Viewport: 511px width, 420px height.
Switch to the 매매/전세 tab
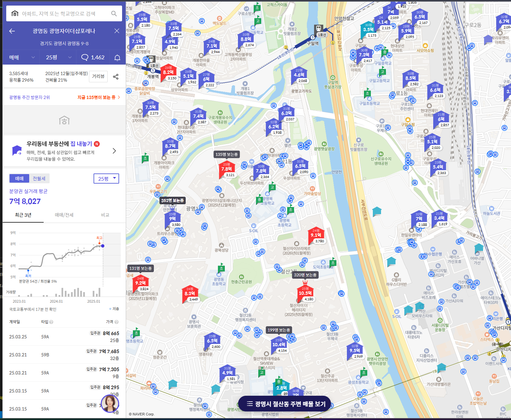(64, 215)
